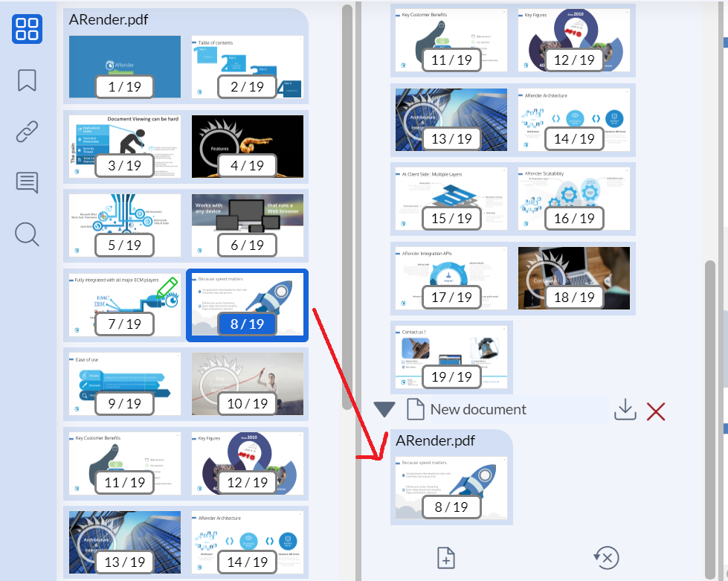Collapse the New document section
This screenshot has height=581, width=728.
click(384, 409)
